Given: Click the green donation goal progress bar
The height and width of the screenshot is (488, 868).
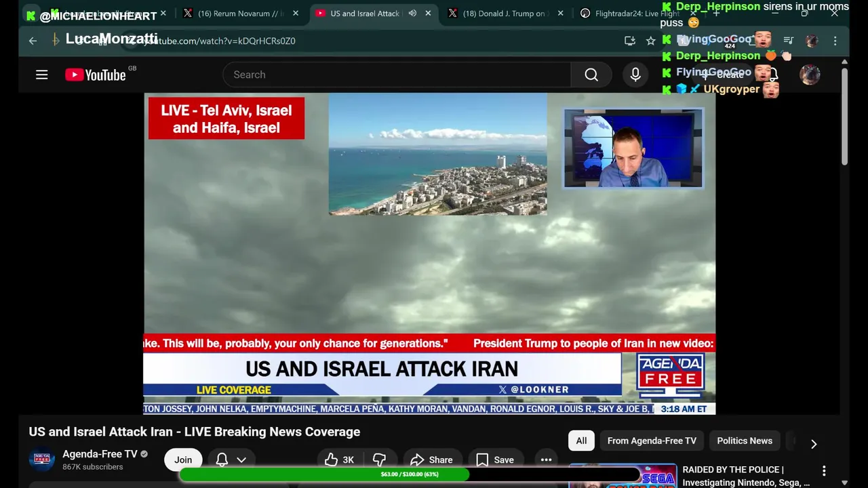Looking at the screenshot, I should 410,474.
